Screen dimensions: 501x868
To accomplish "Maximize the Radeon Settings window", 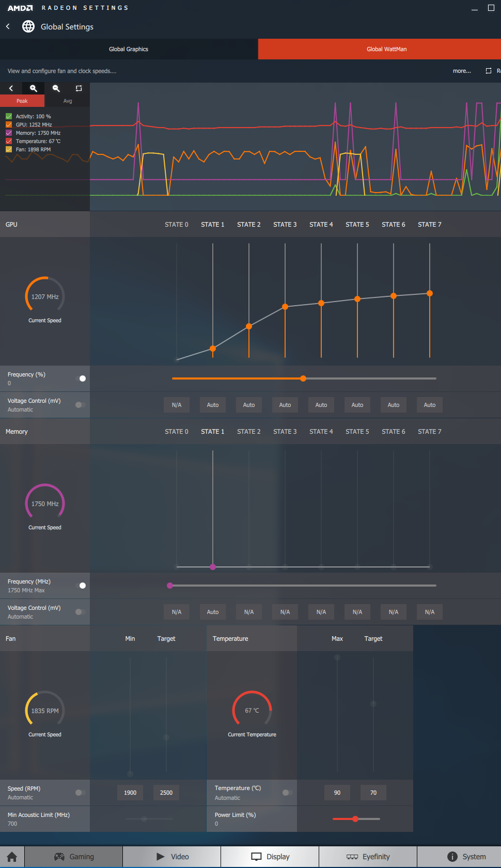I will pyautogui.click(x=491, y=8).
